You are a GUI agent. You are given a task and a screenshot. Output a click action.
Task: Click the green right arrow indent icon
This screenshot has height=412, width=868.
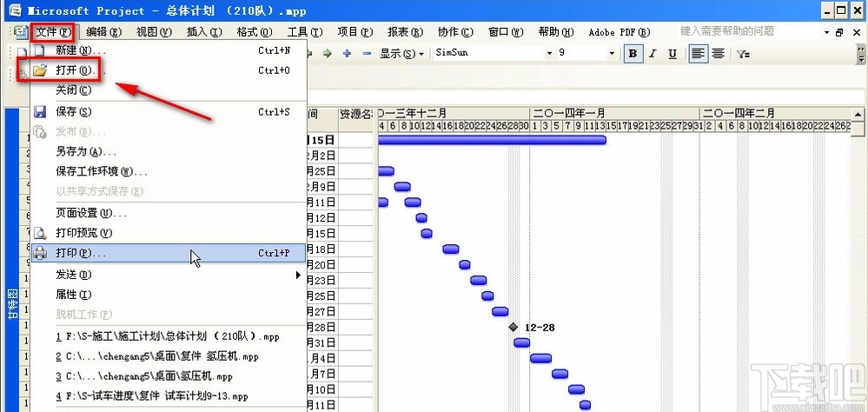[328, 54]
